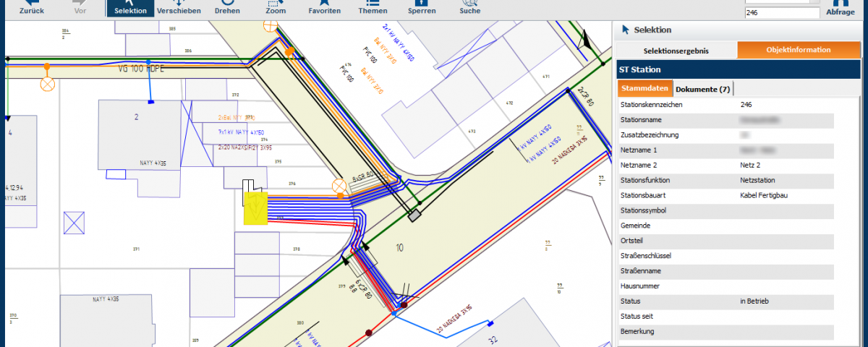The image size is (868, 347).
Task: Pick the Zoom tool
Action: click(275, 7)
